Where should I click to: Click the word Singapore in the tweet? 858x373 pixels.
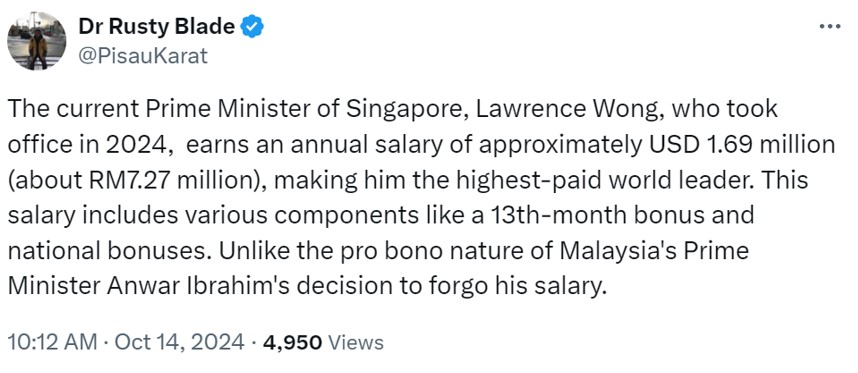[405, 110]
